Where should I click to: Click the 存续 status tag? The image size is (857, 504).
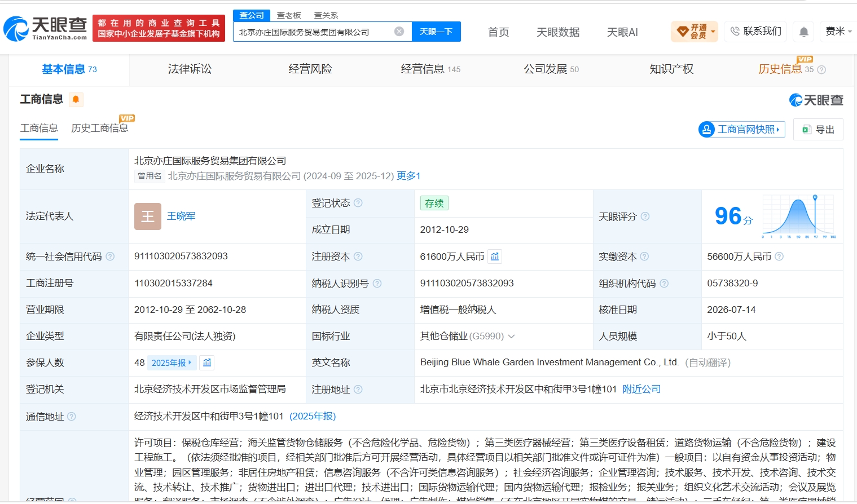434,203
